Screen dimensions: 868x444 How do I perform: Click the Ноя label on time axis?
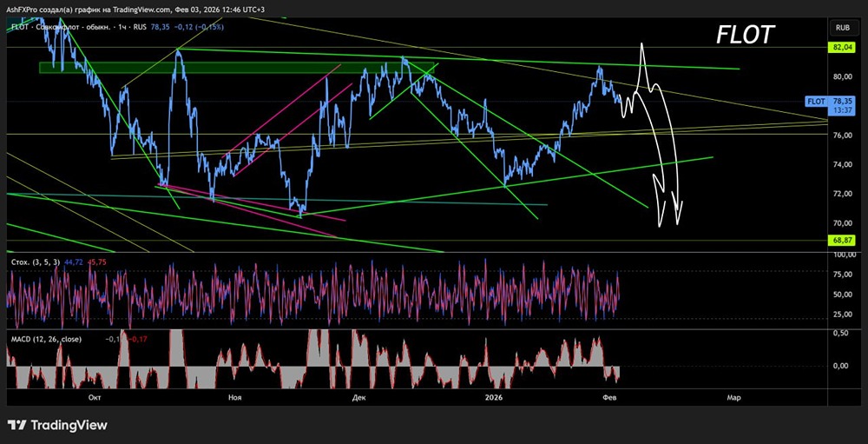[234, 397]
